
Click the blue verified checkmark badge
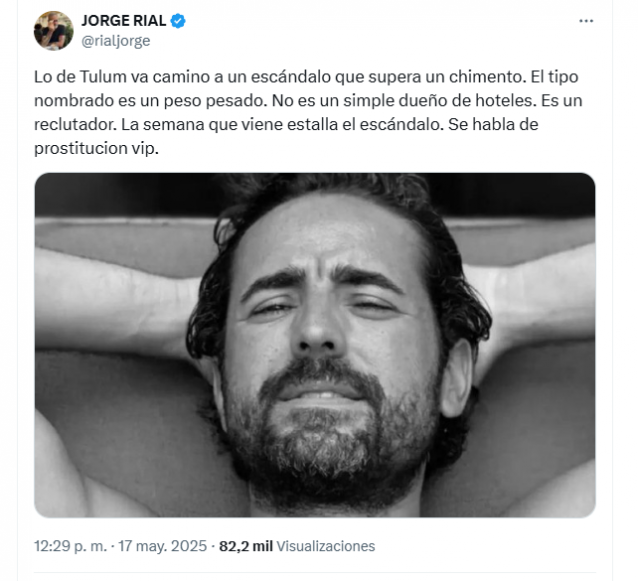(178, 21)
